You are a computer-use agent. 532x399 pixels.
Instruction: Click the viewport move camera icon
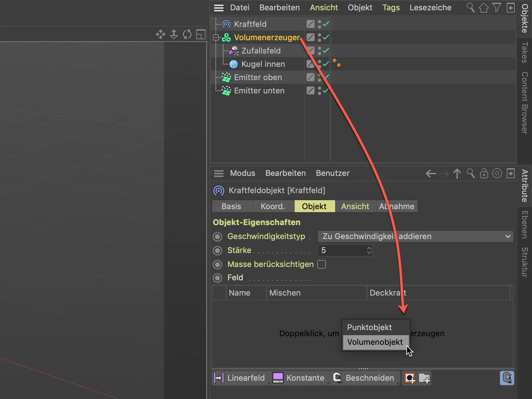tap(161, 34)
